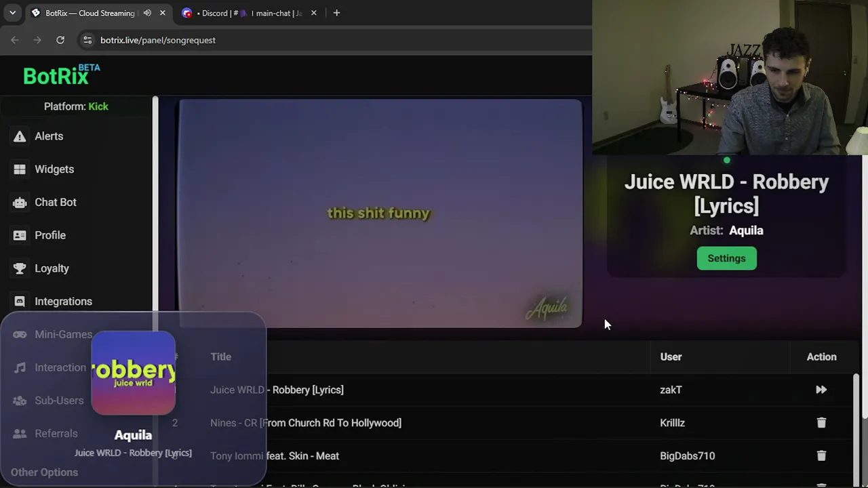
Task: Open the Sub-Users menu item
Action: pyautogui.click(x=59, y=401)
